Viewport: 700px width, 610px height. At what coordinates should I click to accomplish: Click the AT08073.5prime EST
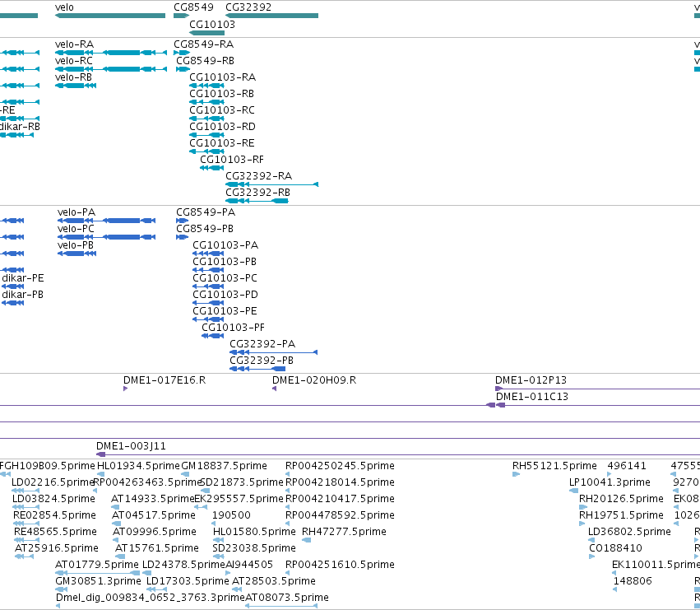tap(281, 606)
